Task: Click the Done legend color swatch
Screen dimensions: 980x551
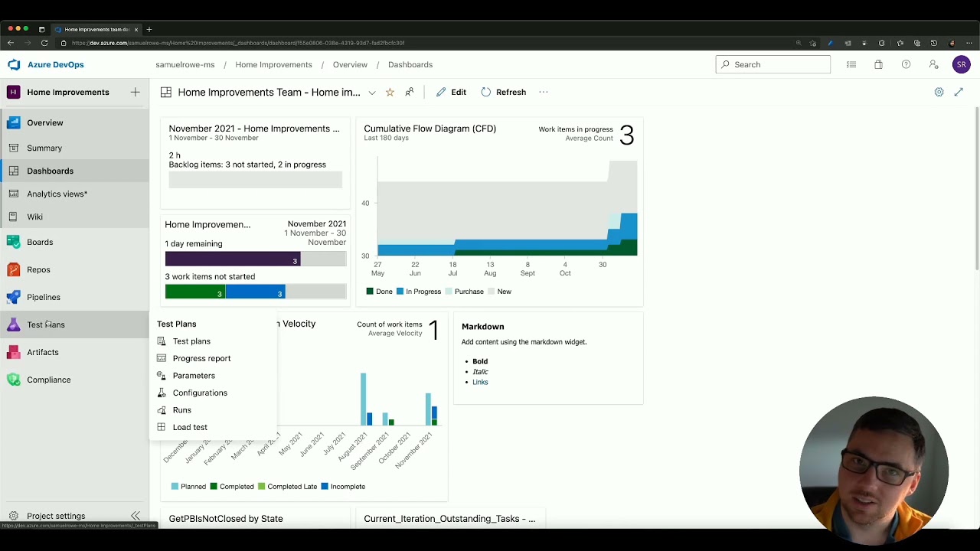Action: tap(370, 292)
